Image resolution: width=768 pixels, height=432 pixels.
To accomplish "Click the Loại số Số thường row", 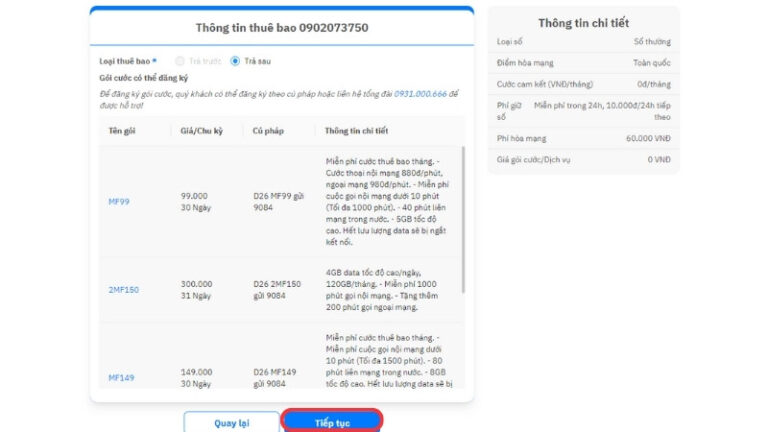I will 583,42.
